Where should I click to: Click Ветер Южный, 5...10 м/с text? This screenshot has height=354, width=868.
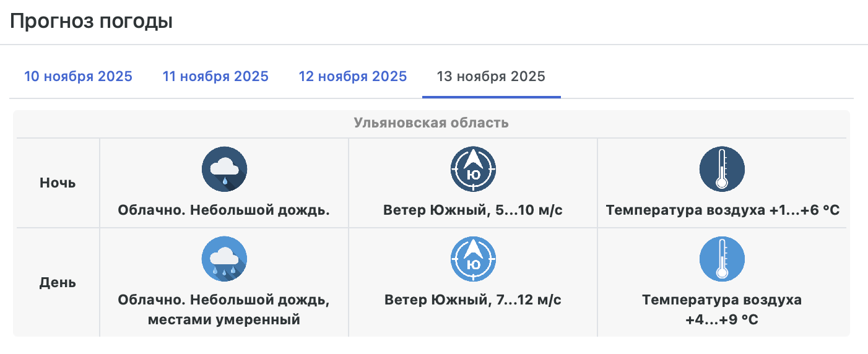[x=473, y=210]
